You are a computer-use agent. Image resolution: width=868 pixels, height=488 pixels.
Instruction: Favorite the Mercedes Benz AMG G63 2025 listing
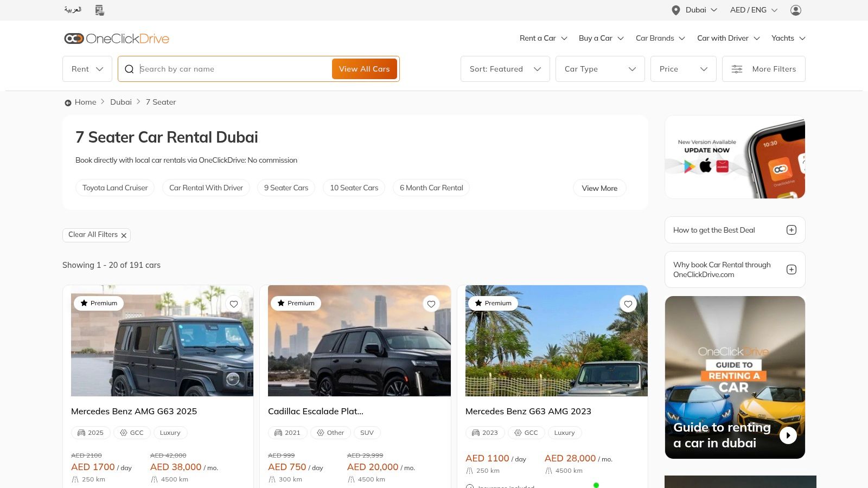pyautogui.click(x=234, y=304)
